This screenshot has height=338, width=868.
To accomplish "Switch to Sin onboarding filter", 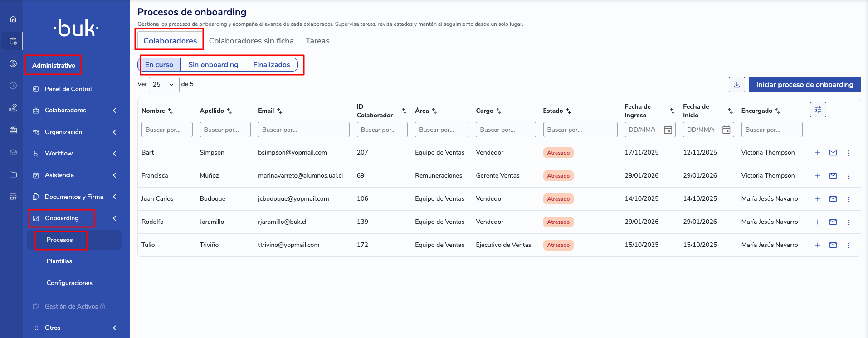I will pyautogui.click(x=213, y=65).
